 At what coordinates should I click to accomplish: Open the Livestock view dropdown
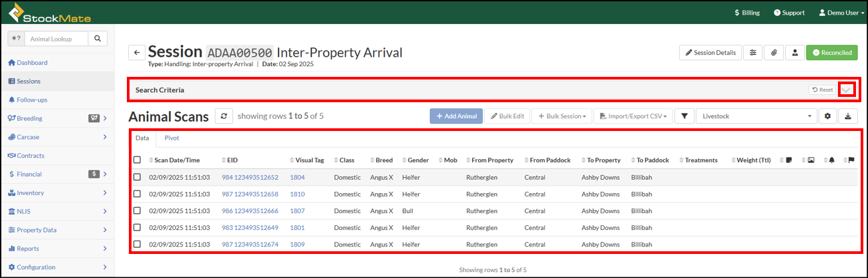(756, 116)
